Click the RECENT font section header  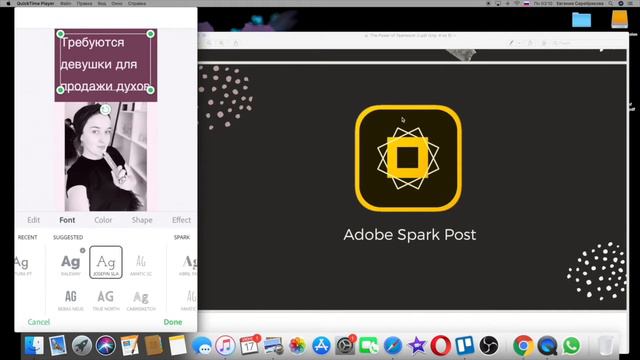[x=27, y=237]
